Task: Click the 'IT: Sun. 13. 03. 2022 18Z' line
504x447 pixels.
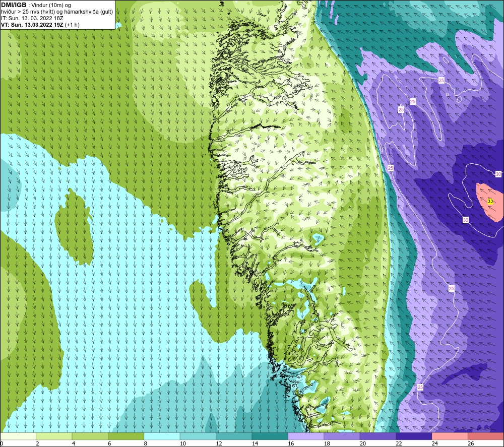Action: click(x=32, y=18)
